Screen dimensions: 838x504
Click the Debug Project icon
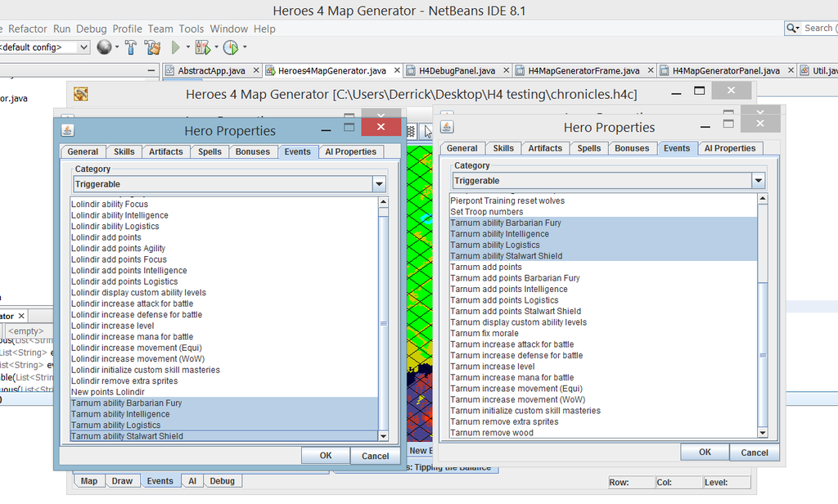pyautogui.click(x=203, y=47)
